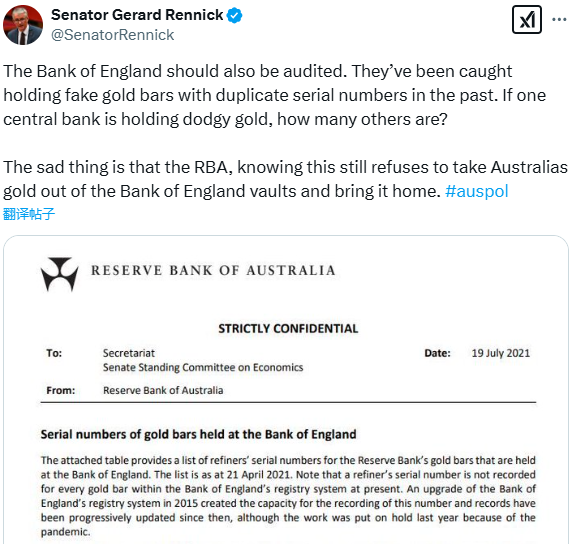Click the Reserve Bank star logo
This screenshot has width=583, height=544.
(x=59, y=274)
